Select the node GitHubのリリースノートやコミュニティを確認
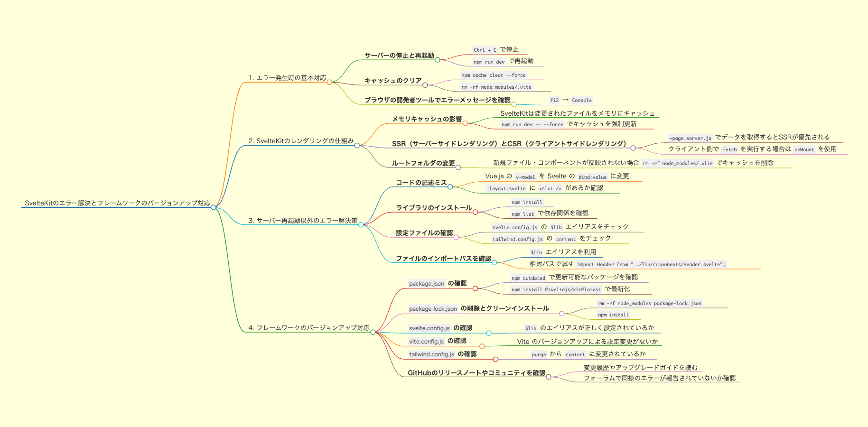This screenshot has height=427, width=868. pos(476,373)
